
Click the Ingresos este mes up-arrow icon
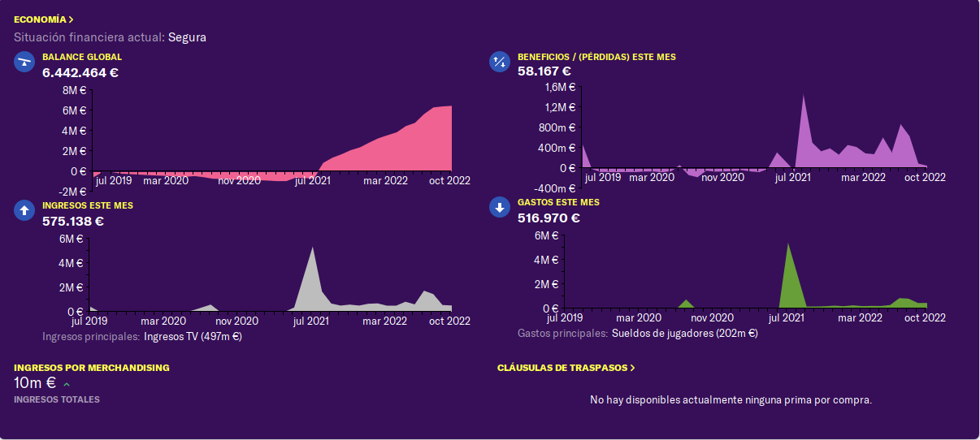[24, 210]
